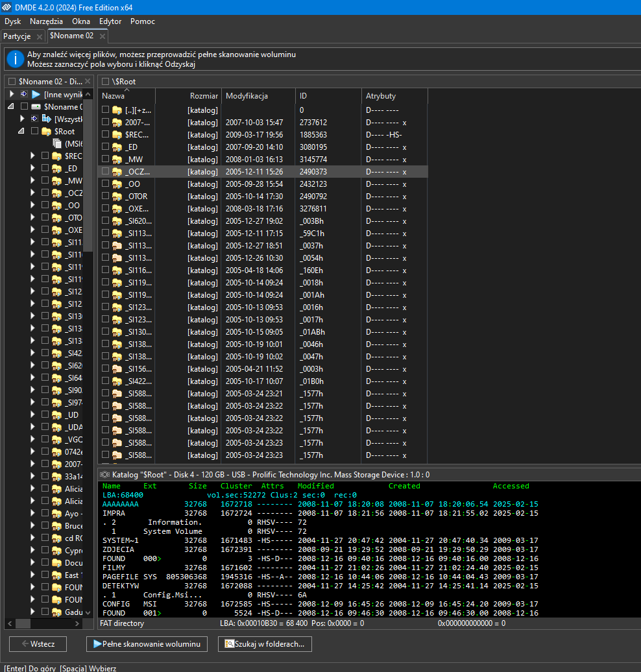Click folder icon of 2007-... row in list
Viewport: 641px width, 672px height.
coord(117,123)
